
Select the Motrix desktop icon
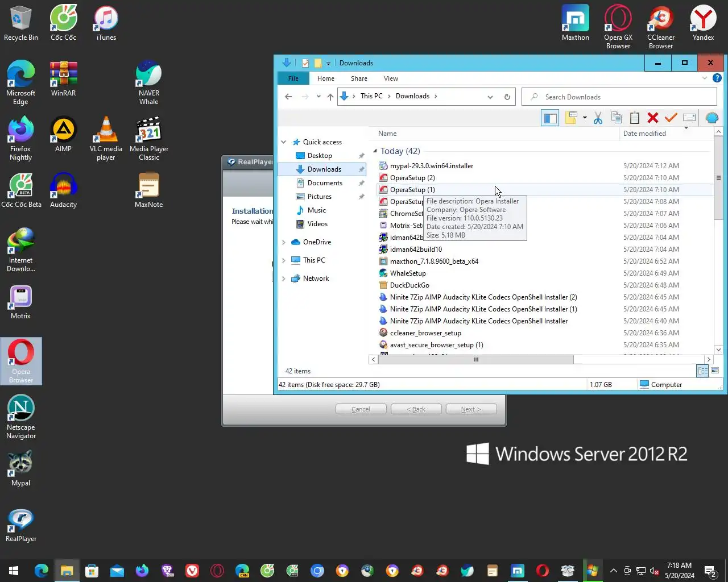point(20,302)
